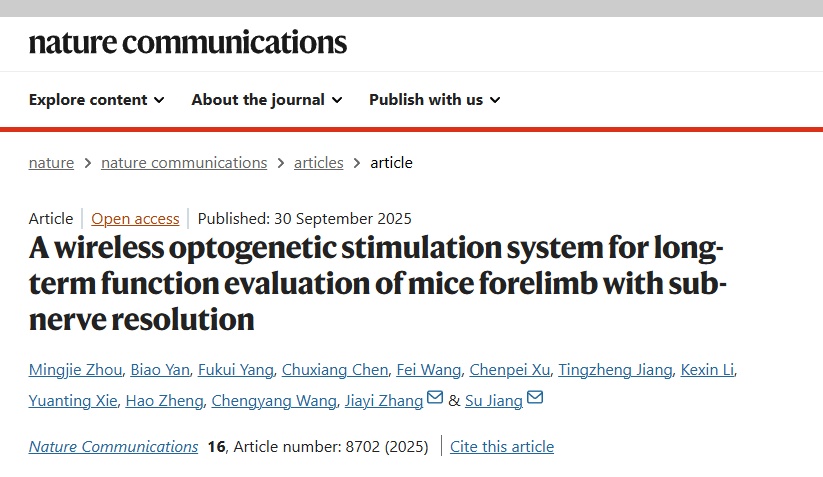This screenshot has width=823, height=477.
Task: Click the envelope icon beside Jiayi Zhang
Action: click(435, 399)
